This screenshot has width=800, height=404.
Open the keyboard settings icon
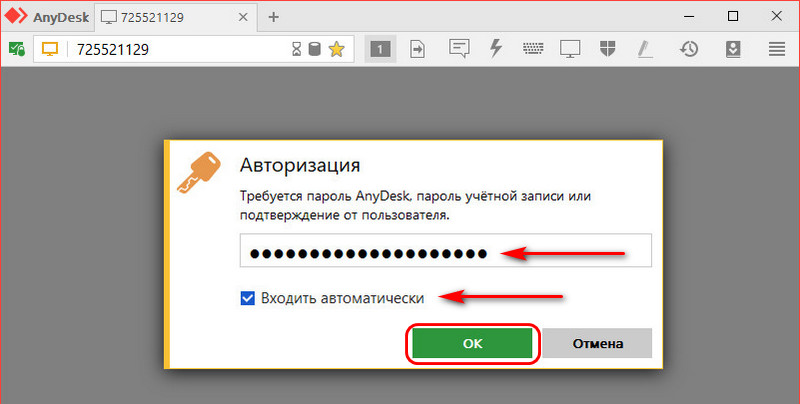(533, 49)
